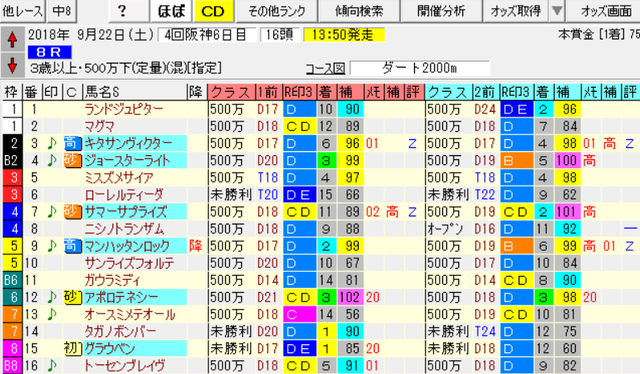Click the T20 value for ローレルティーダ

pyautogui.click(x=268, y=195)
